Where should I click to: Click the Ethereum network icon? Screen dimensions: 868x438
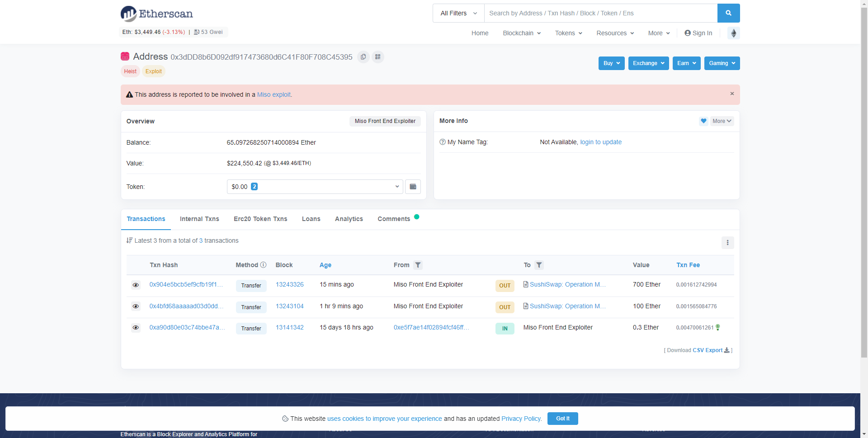[x=733, y=33]
